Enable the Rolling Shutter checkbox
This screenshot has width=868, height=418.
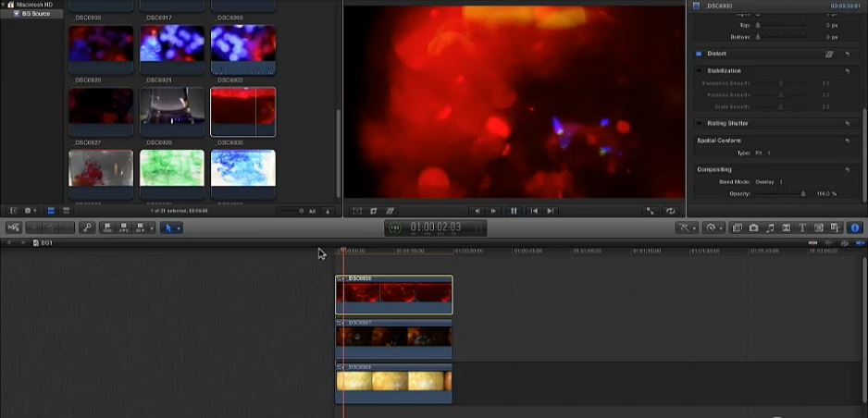click(x=699, y=123)
